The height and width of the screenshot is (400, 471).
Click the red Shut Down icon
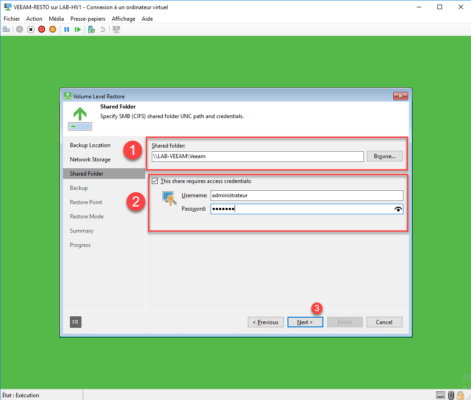pos(42,30)
